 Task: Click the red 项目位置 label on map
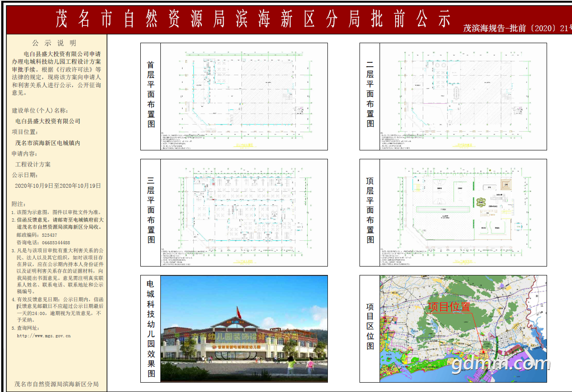(449, 307)
